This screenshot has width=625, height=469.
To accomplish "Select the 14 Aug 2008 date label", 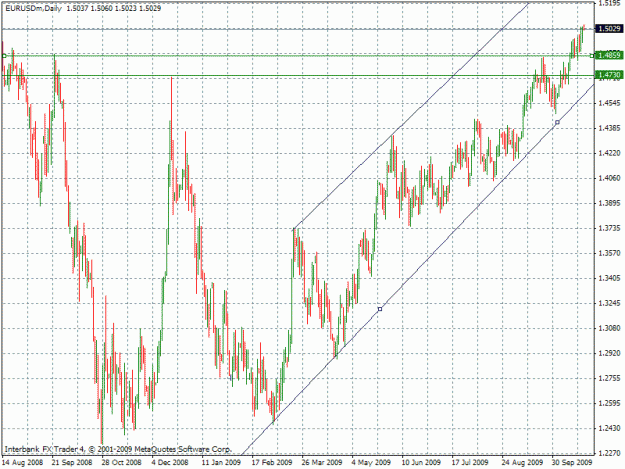I will [23, 463].
